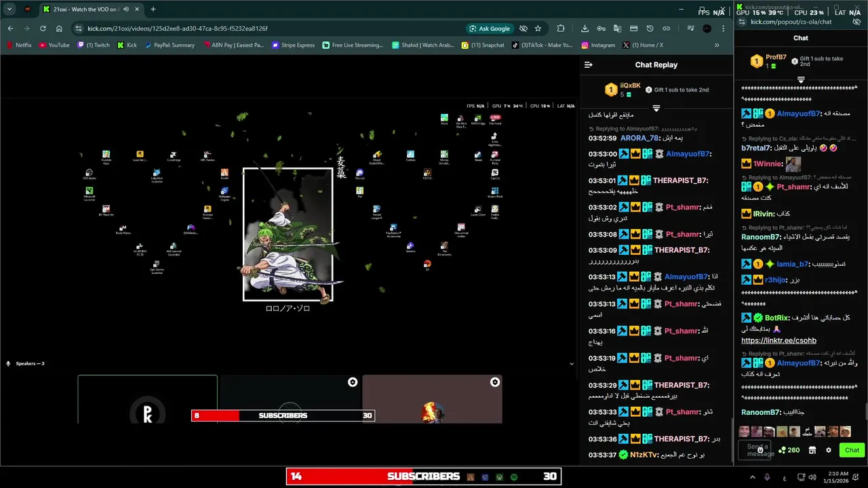Open the browser home page
This screenshot has height=488, width=868.
pos(59,28)
